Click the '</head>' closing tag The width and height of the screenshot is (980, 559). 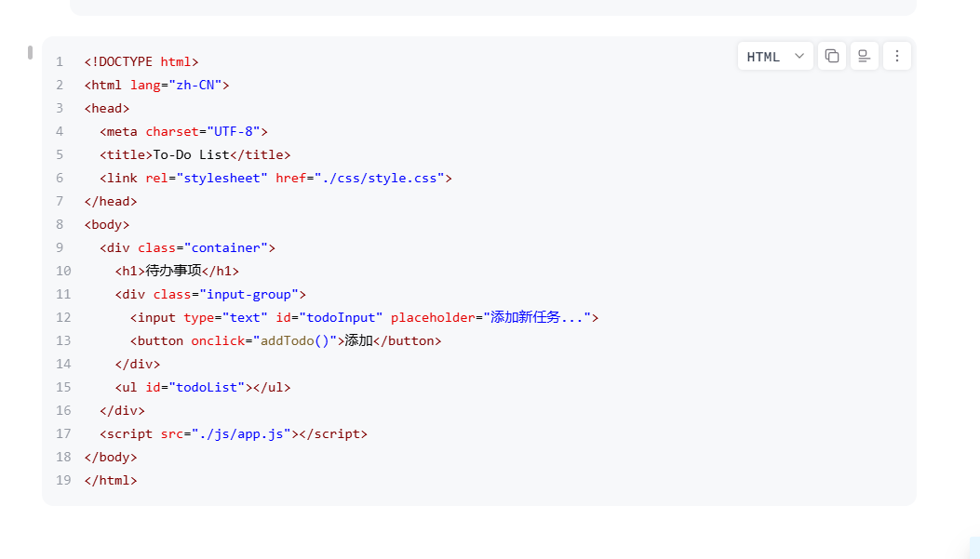pos(111,201)
